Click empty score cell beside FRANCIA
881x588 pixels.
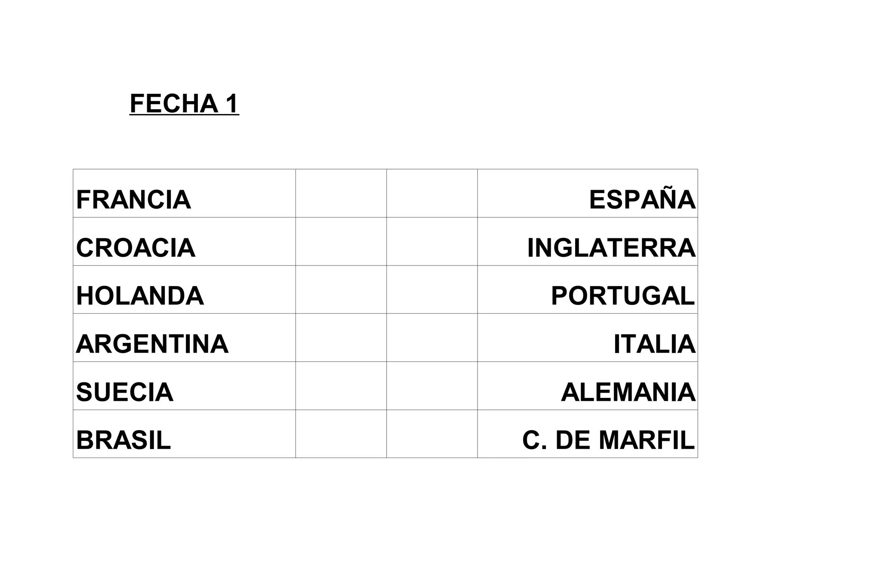341,194
